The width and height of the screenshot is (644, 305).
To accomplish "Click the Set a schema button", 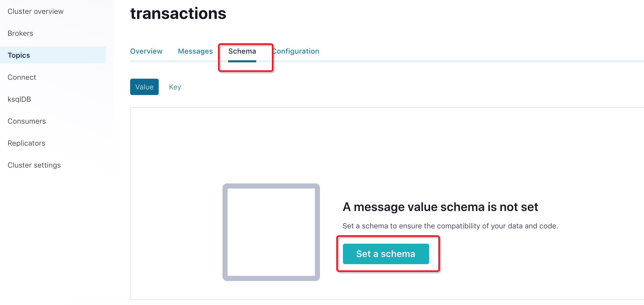I will coord(386,254).
